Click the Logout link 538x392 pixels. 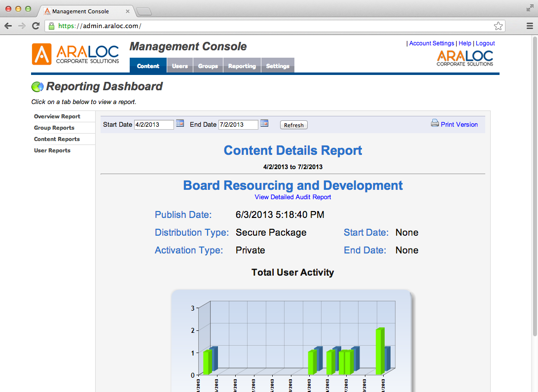click(x=485, y=43)
